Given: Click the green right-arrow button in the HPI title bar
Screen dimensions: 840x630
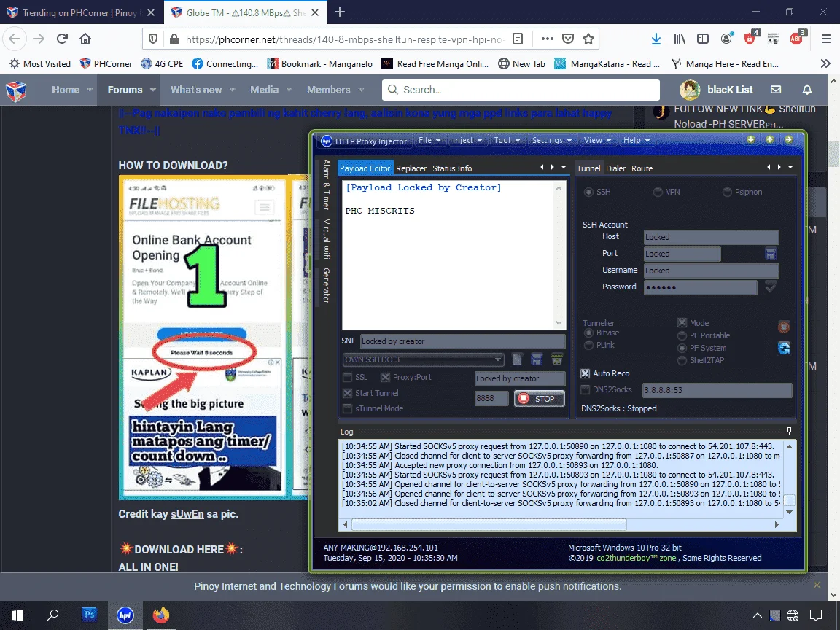Looking at the screenshot, I should [788, 139].
